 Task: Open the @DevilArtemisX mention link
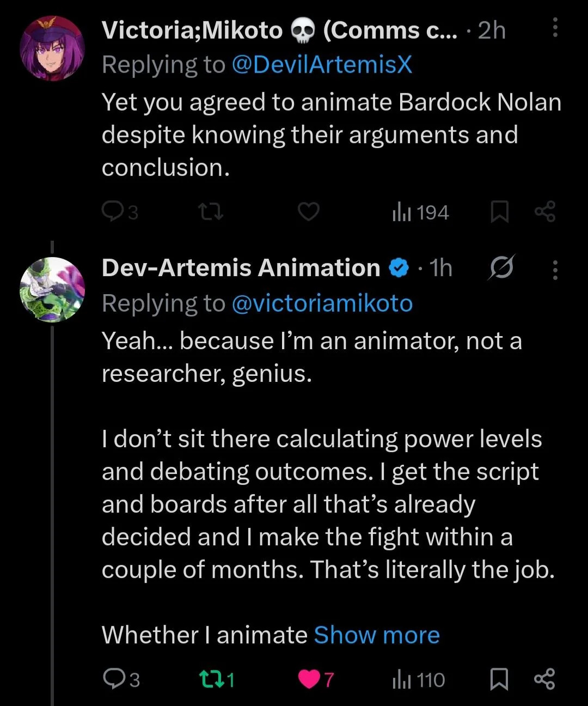(x=321, y=64)
